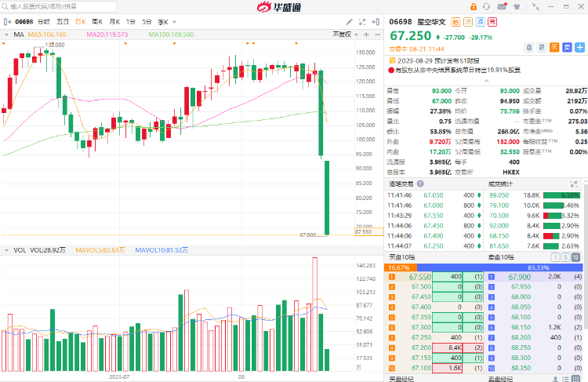
Task: Switch to 分时 intraday chart tab
Action: coord(44,22)
